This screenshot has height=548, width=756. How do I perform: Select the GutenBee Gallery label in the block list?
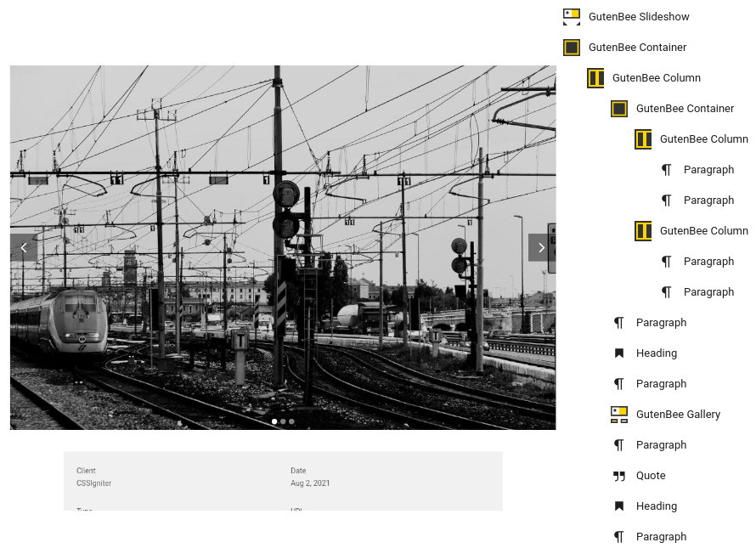point(678,415)
